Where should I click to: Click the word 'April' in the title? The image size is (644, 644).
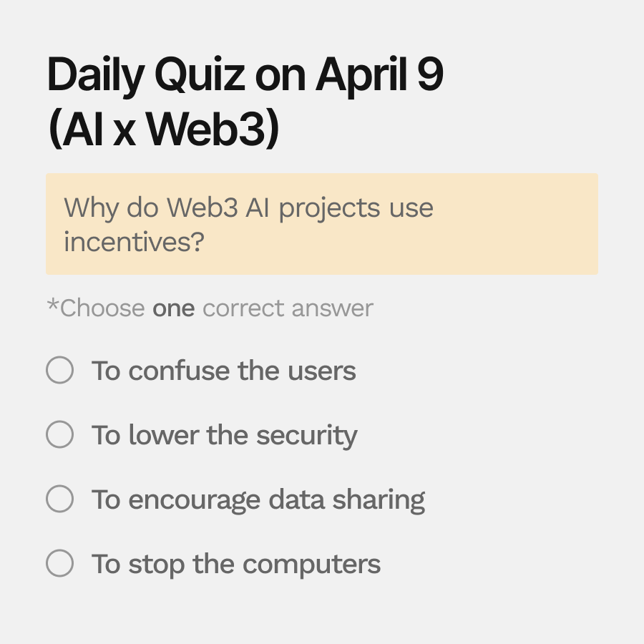point(361,77)
